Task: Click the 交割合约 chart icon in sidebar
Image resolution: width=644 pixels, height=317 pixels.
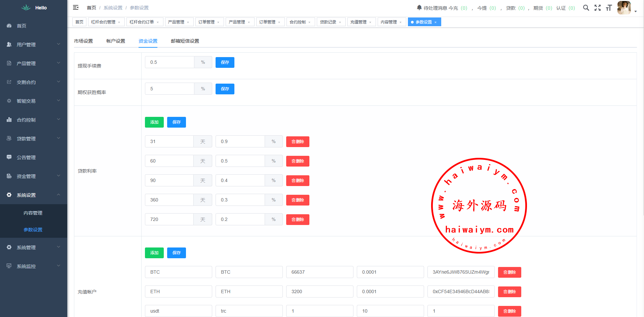Action: coord(9,82)
